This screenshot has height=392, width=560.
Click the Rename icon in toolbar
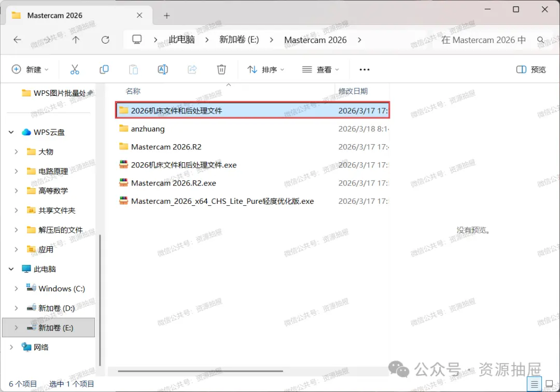tap(163, 69)
